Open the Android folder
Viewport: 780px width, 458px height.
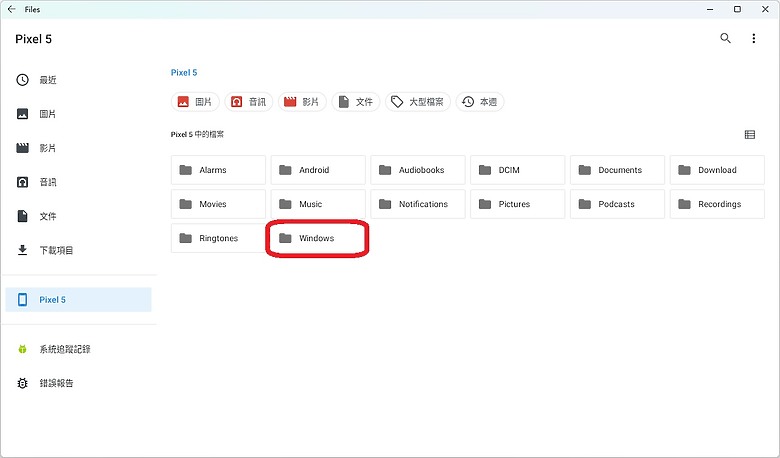(318, 170)
